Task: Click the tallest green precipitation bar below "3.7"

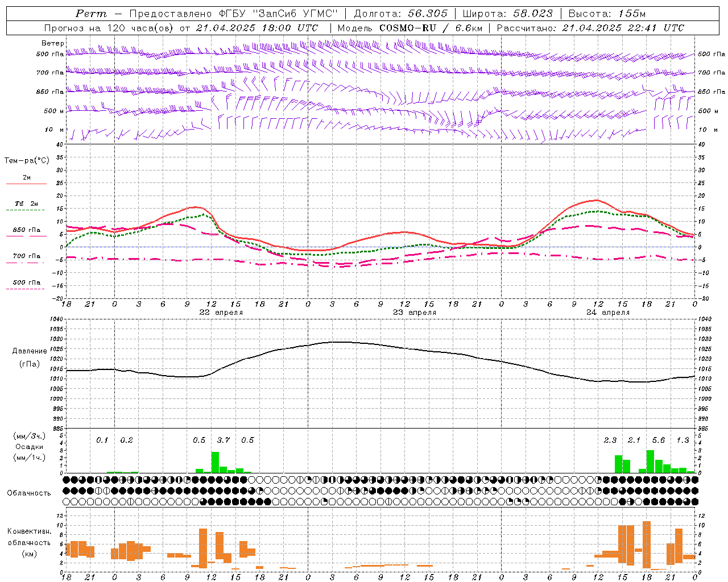Action: pos(215,462)
